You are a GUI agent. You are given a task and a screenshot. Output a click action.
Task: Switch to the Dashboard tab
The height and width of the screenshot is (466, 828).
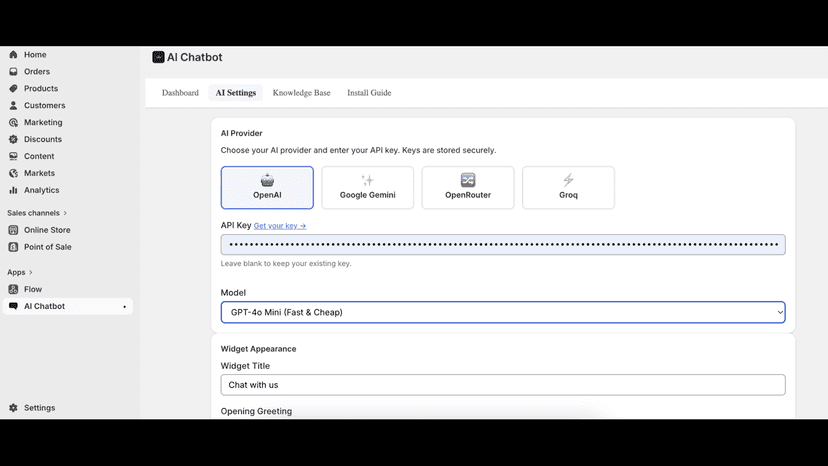(180, 92)
